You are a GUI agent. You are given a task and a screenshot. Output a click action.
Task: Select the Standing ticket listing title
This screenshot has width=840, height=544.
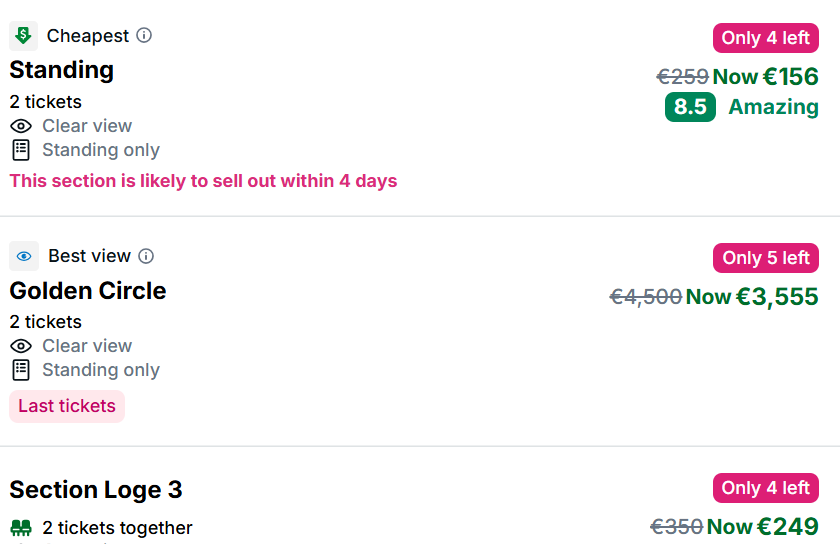pos(62,70)
